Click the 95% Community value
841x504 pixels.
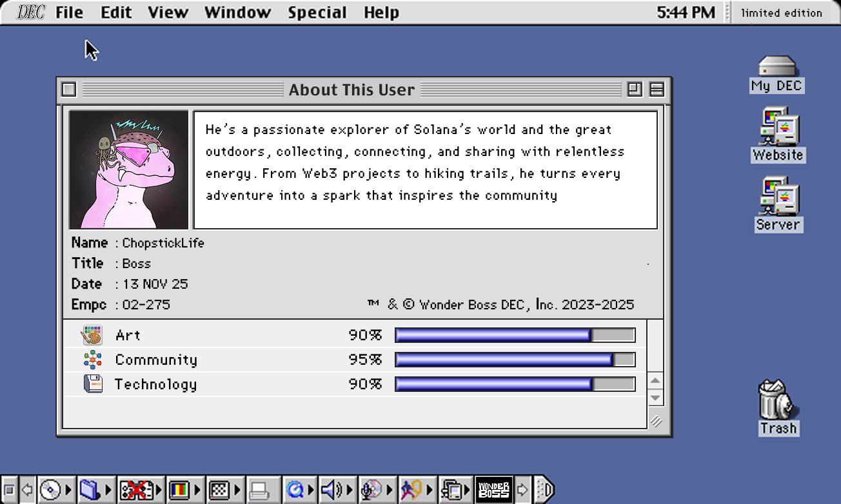[x=365, y=360]
